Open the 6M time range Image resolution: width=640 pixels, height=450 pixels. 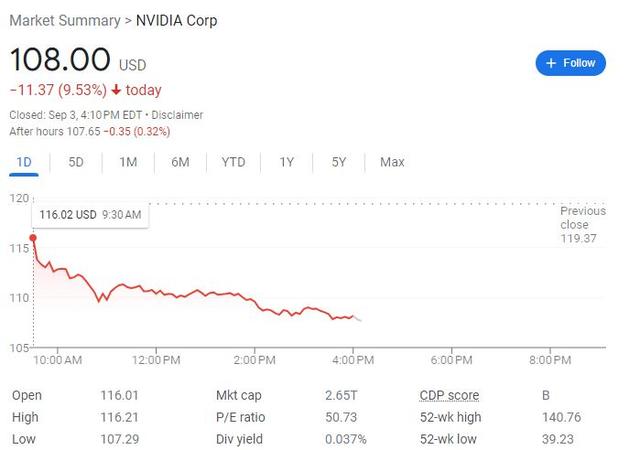pyautogui.click(x=180, y=162)
